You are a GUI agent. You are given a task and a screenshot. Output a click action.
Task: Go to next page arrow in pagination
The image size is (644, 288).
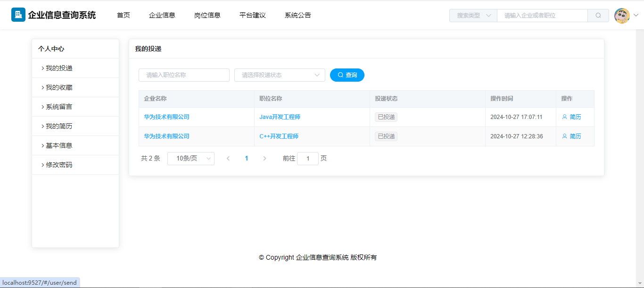coord(264,159)
